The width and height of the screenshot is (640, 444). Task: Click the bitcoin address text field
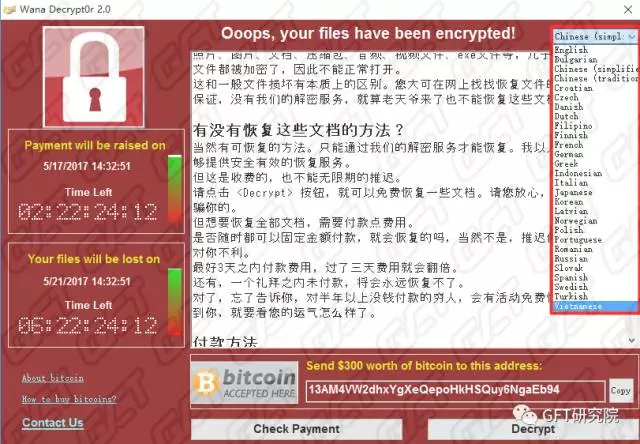455,391
